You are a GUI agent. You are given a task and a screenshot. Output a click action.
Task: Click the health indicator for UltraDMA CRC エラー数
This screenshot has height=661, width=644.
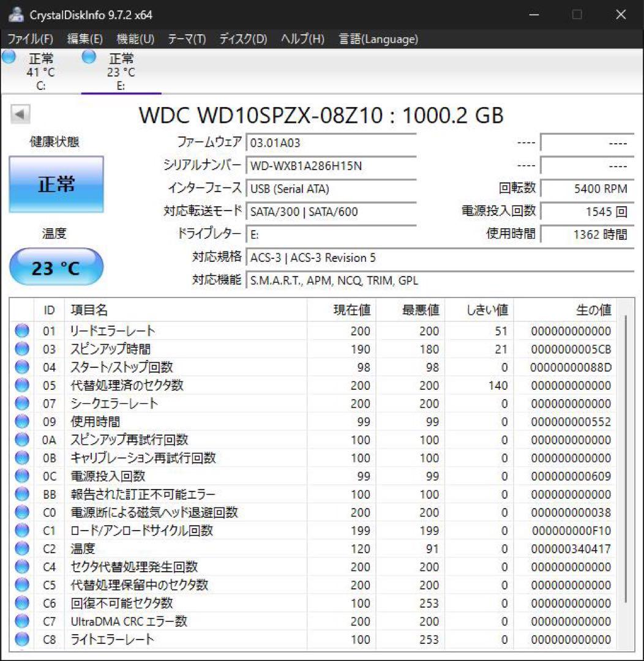pos(21,621)
